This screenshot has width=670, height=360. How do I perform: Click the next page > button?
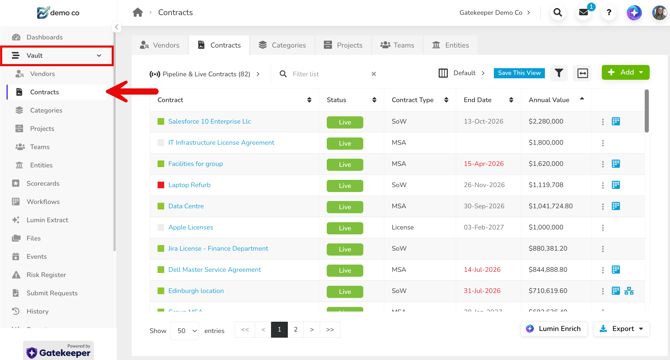click(312, 330)
